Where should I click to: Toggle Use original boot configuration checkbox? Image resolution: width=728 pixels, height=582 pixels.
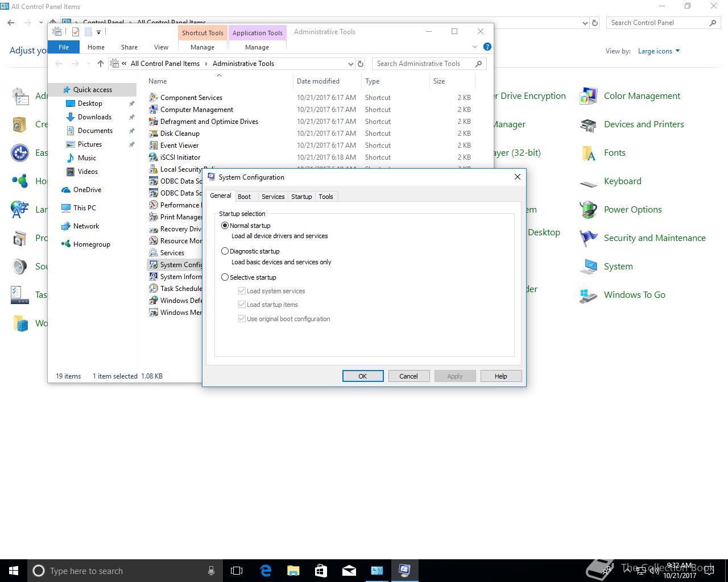(242, 319)
